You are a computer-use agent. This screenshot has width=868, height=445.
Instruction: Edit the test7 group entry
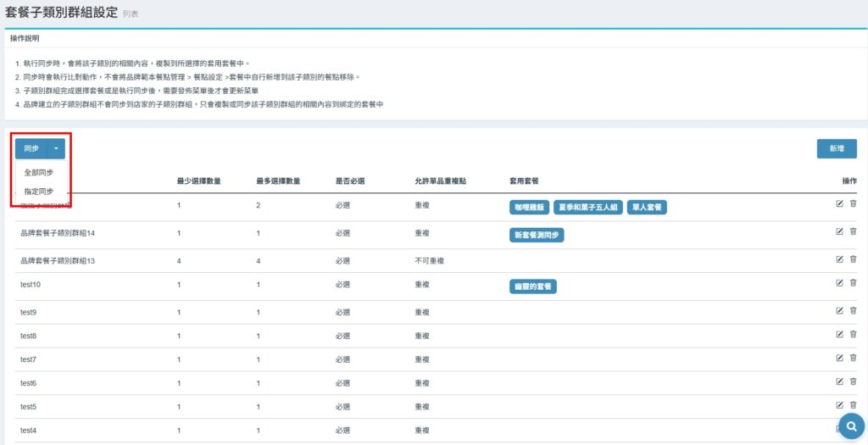click(839, 358)
